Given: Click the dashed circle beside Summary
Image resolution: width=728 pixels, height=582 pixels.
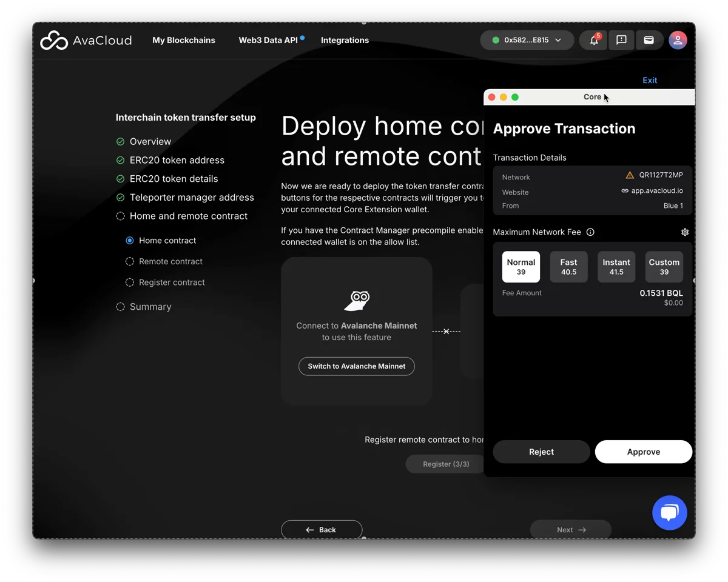Looking at the screenshot, I should click(120, 307).
